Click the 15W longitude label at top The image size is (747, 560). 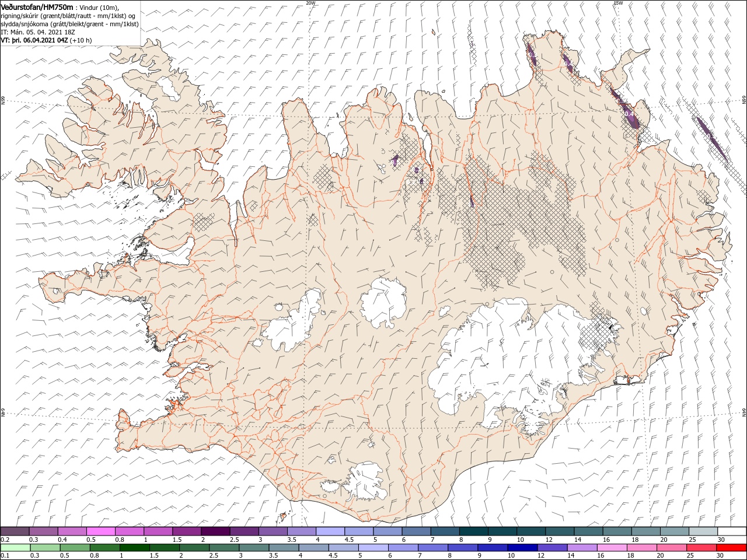(x=618, y=3)
